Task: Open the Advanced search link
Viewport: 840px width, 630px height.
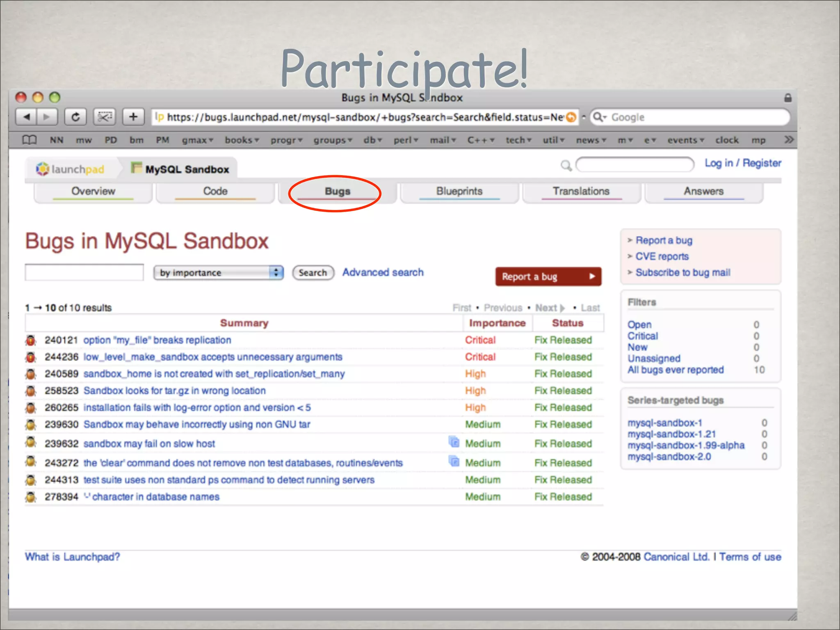Action: (x=383, y=272)
